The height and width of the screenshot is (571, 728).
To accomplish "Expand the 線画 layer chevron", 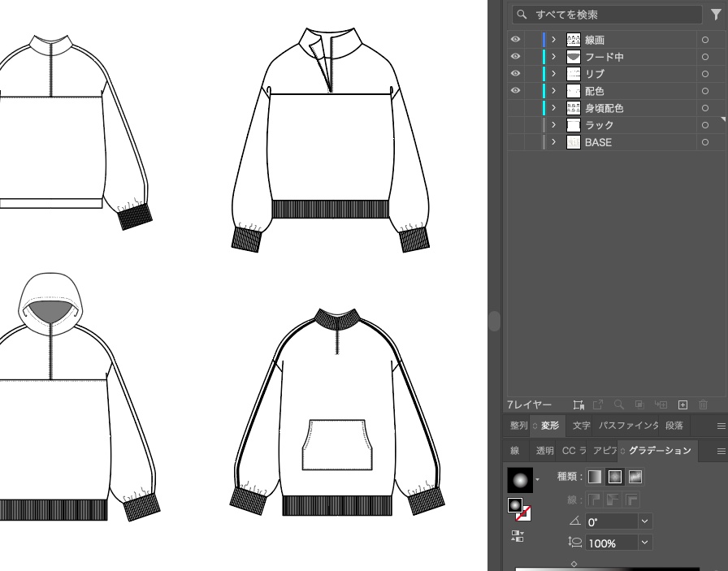I will [553, 40].
